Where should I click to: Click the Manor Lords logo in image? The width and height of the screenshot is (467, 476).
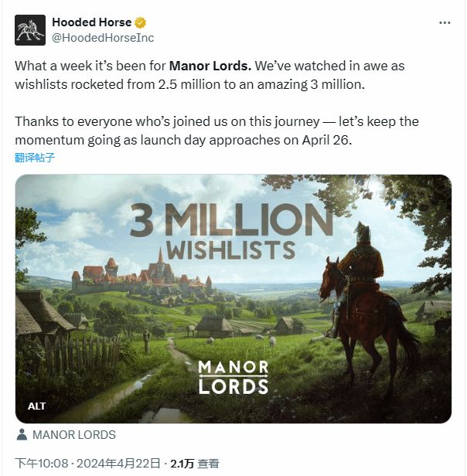tap(233, 376)
